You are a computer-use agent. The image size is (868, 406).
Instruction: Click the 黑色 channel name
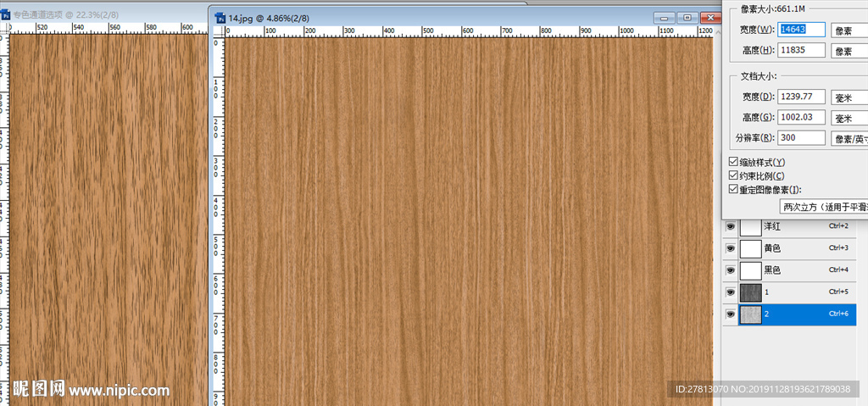772,270
